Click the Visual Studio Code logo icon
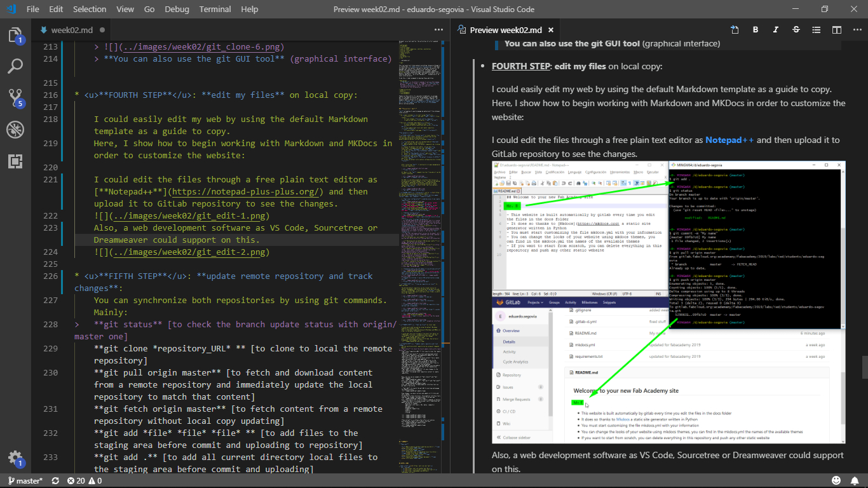Screen dimensions: 868x488 click(x=11, y=9)
